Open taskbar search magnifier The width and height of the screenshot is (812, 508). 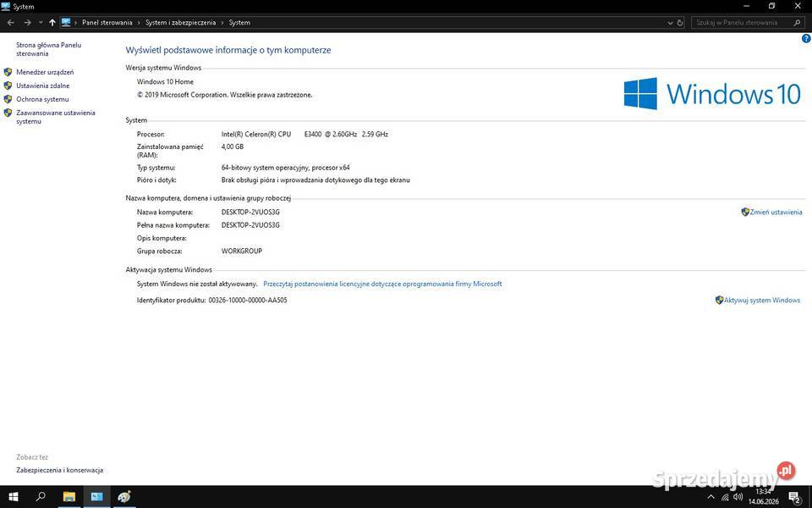click(41, 497)
